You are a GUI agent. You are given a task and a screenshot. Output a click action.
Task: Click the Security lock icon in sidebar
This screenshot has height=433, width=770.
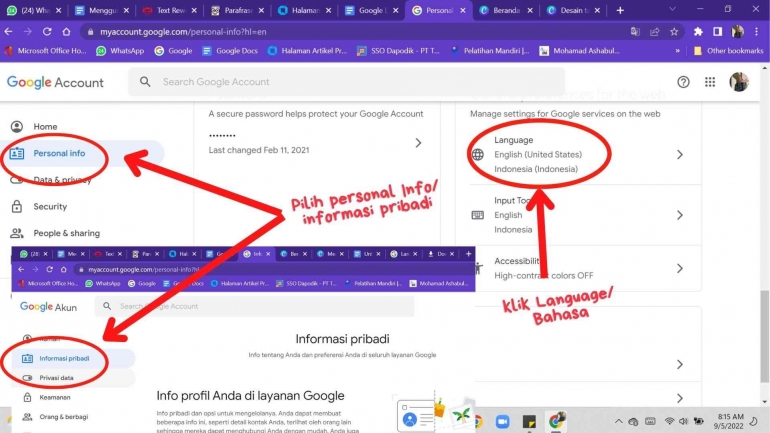pos(17,206)
